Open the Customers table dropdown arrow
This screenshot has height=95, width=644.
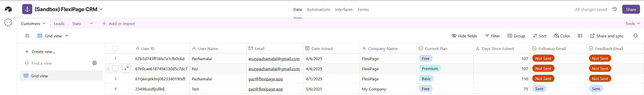pyautogui.click(x=44, y=23)
